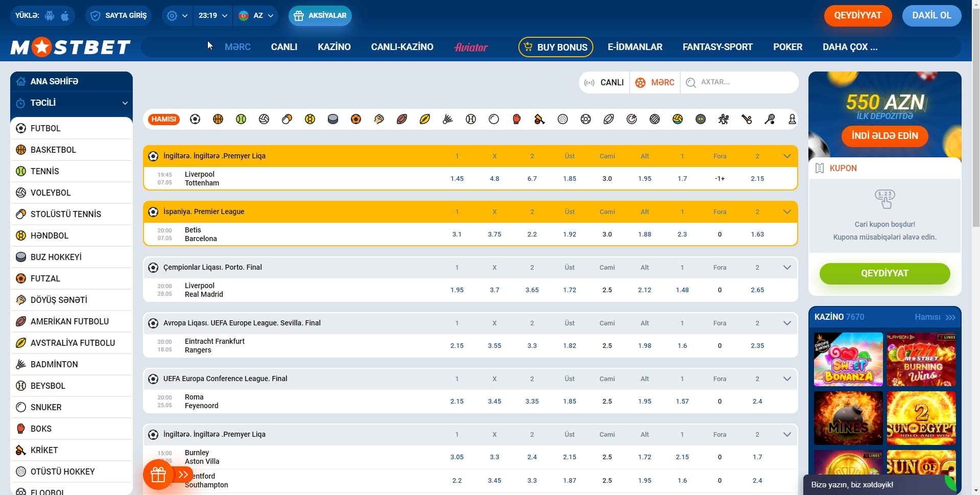
Task: Collapse the Çempionlar Liqası Porto Final section
Action: (787, 267)
